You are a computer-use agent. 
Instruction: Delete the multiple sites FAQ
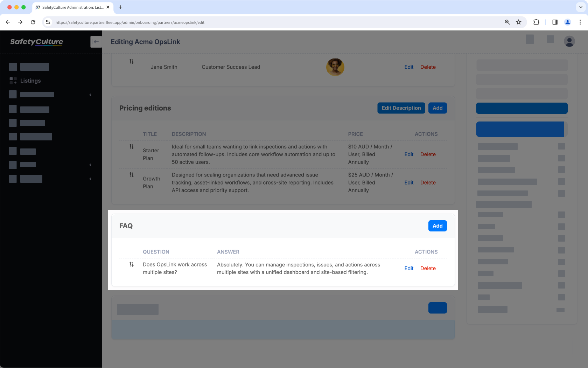(x=428, y=268)
